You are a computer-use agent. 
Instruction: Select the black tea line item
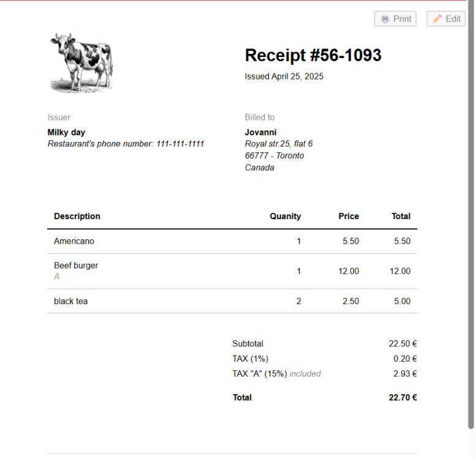[x=70, y=301]
